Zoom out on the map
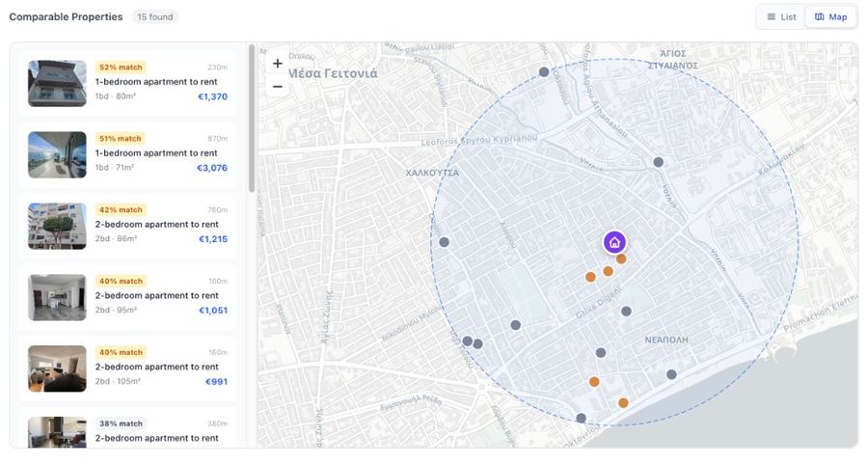Screen dimensions: 868x464 [x=278, y=87]
